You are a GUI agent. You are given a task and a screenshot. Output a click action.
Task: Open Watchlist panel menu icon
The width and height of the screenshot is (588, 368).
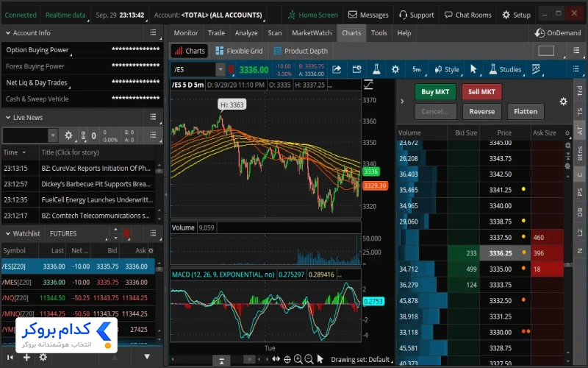[x=153, y=233]
